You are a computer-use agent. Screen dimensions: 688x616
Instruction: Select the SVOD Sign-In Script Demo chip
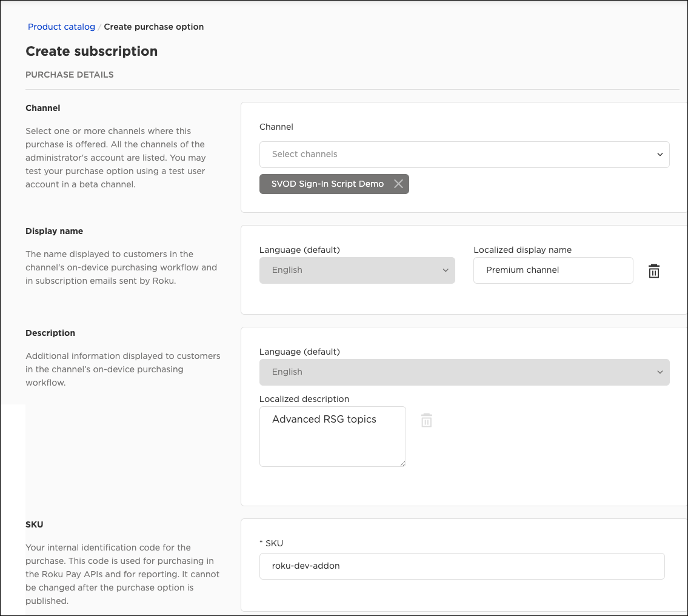click(327, 184)
